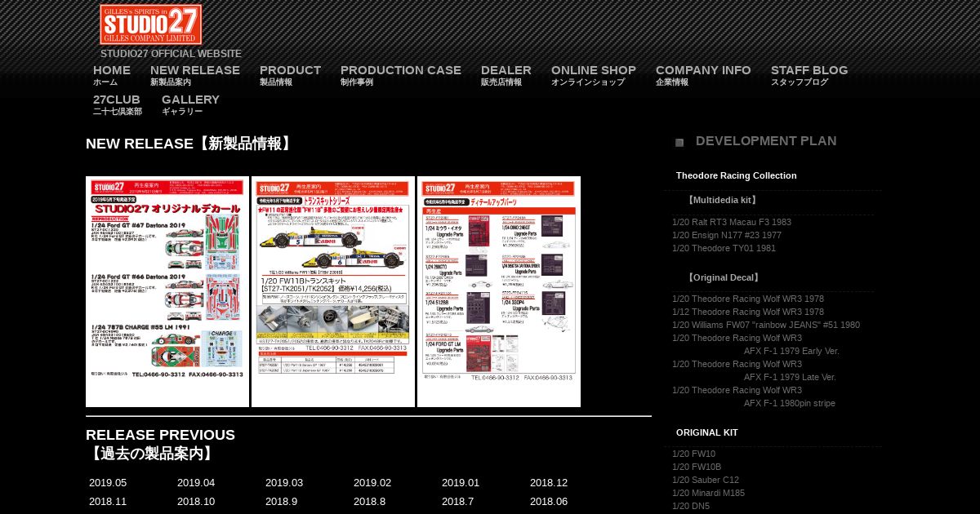980x514 pixels.
Task: Select 1/20 Williams FW07 rainbow JEANS entry
Action: pyautogui.click(x=766, y=325)
